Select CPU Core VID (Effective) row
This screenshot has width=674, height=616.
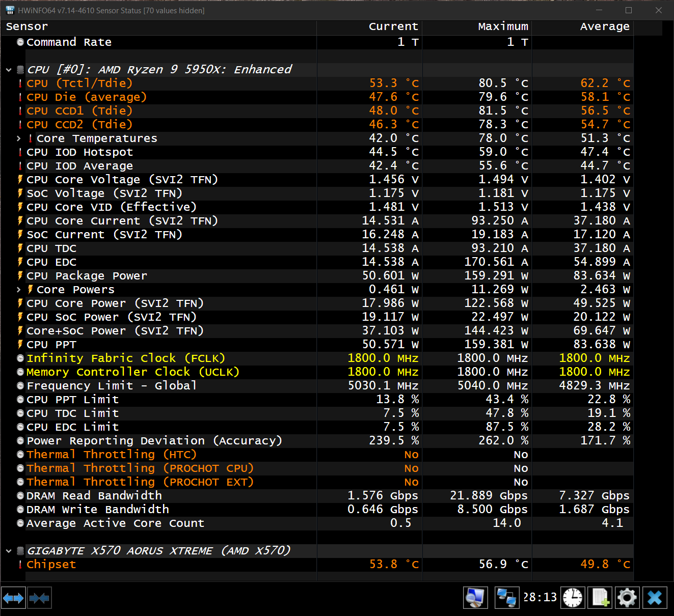click(x=317, y=207)
